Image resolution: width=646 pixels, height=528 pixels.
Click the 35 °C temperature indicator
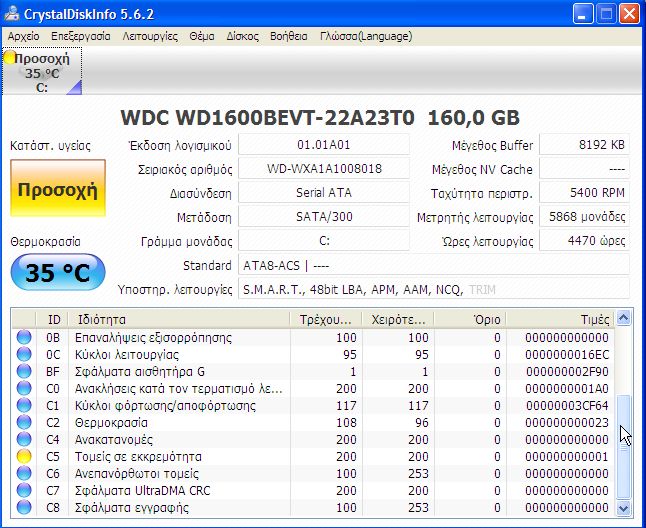tap(58, 272)
